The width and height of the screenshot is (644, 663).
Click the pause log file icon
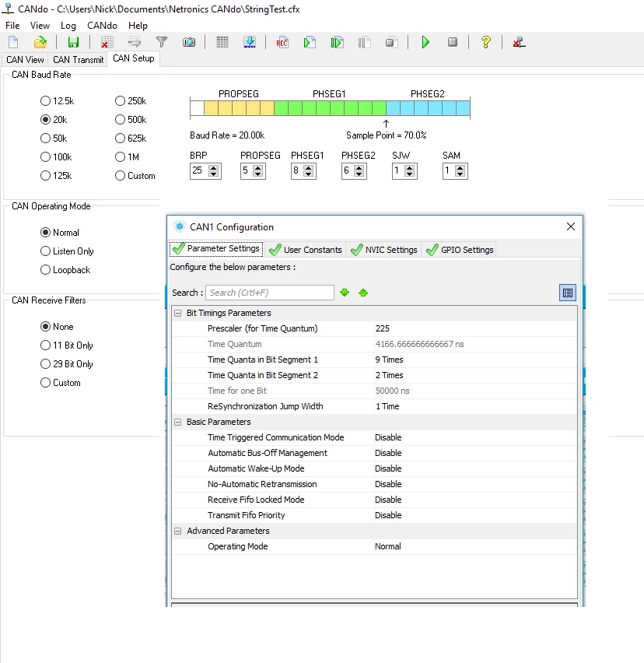(x=364, y=42)
